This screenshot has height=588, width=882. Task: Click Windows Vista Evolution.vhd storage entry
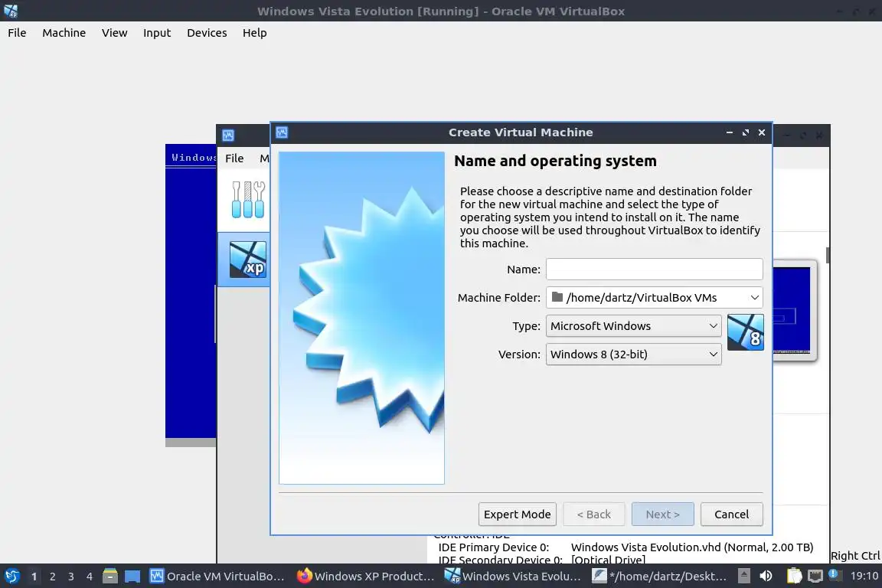[692, 547]
